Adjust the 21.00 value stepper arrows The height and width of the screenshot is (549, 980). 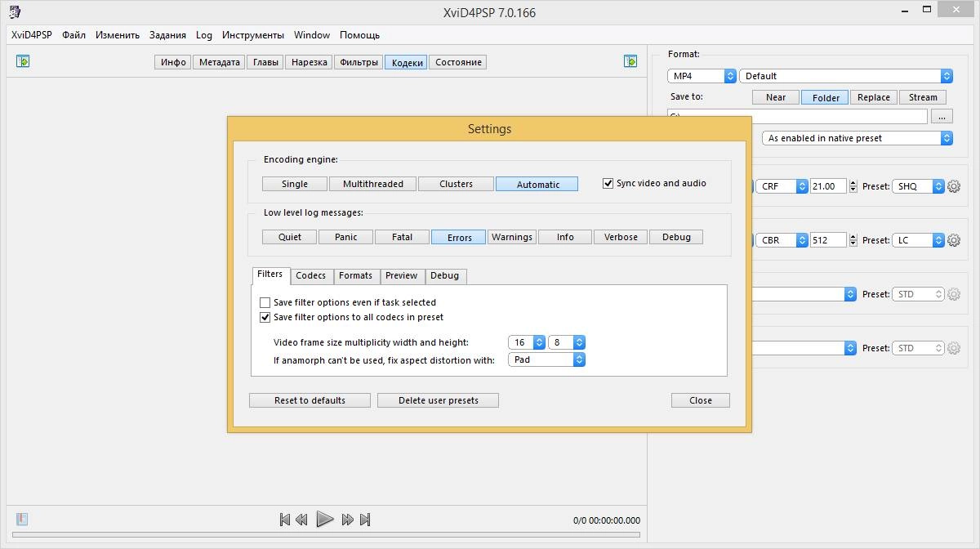tap(854, 186)
